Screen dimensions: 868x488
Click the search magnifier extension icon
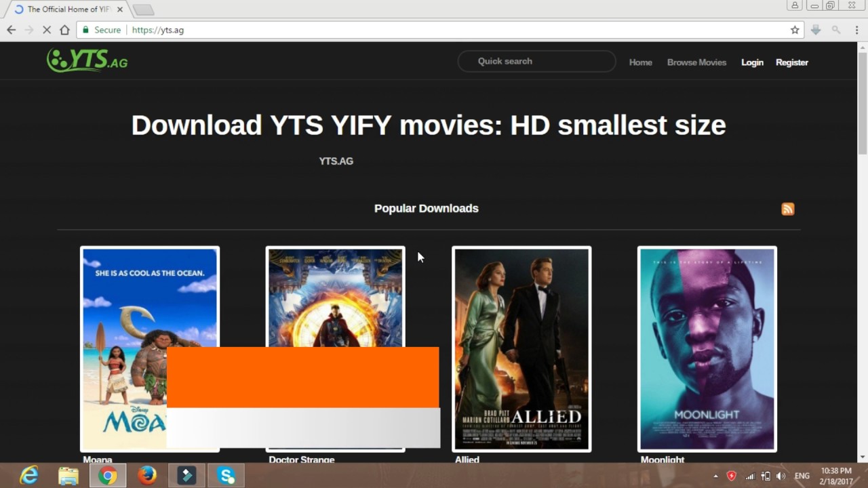point(836,30)
